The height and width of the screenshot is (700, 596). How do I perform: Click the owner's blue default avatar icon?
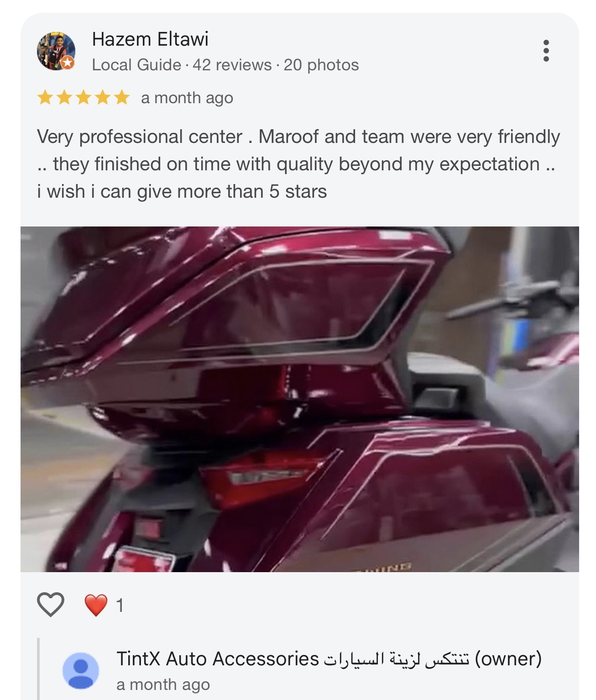[80, 670]
